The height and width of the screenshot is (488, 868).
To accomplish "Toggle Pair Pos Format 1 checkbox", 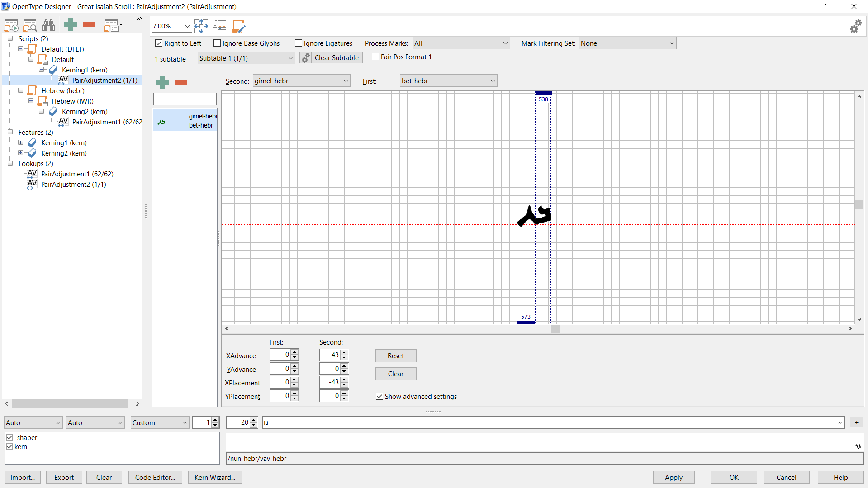I will coord(375,57).
